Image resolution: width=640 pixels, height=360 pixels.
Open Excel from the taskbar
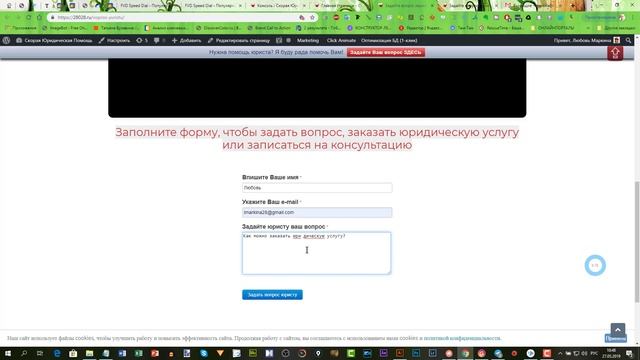tap(138, 353)
